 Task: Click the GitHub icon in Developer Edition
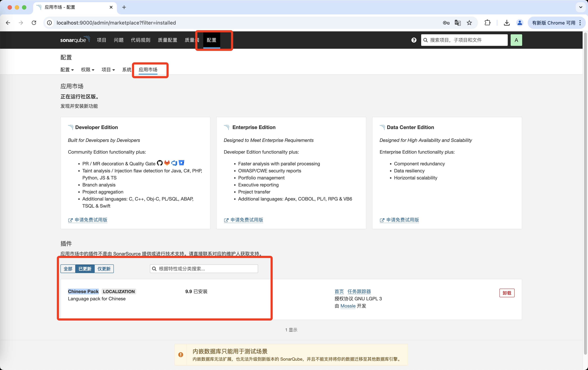[160, 163]
